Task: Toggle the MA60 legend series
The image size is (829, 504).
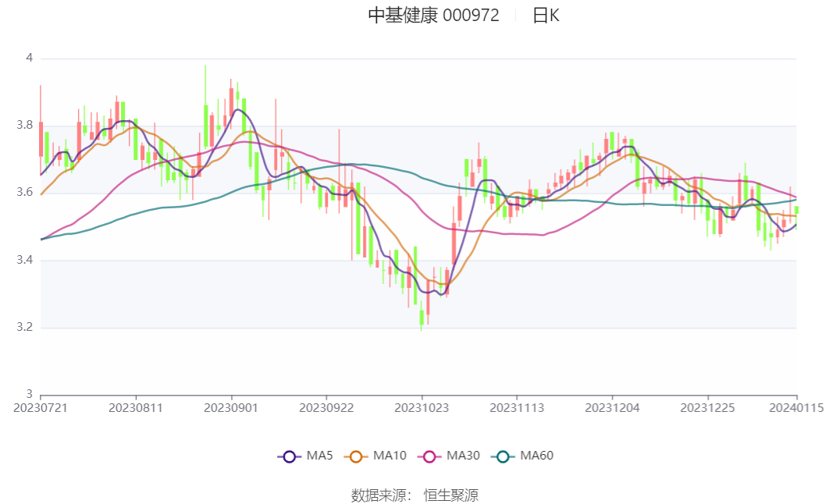Action: coord(521,456)
